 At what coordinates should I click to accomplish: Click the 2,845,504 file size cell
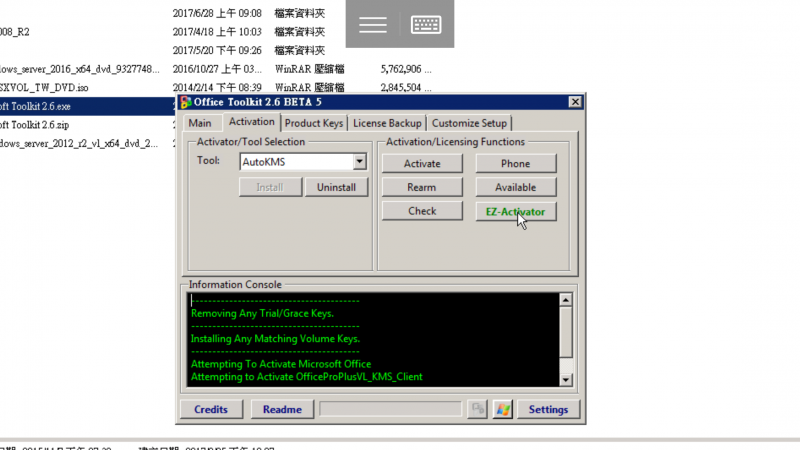406,88
